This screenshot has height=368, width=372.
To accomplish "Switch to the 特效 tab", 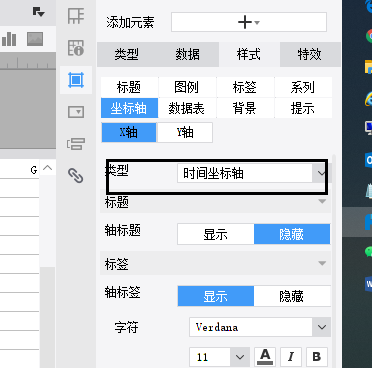I will pos(310,54).
